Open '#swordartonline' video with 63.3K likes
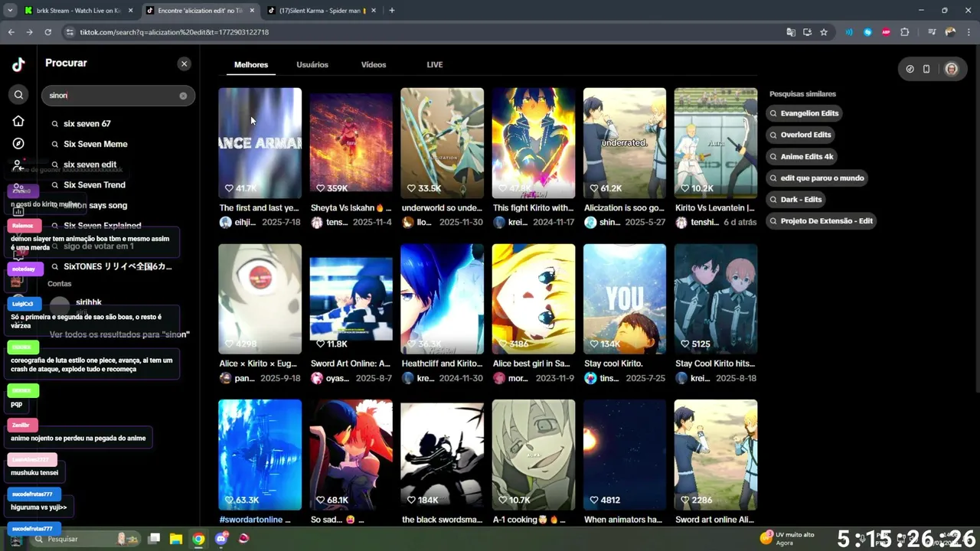Screen dimensions: 980x551 click(x=260, y=455)
